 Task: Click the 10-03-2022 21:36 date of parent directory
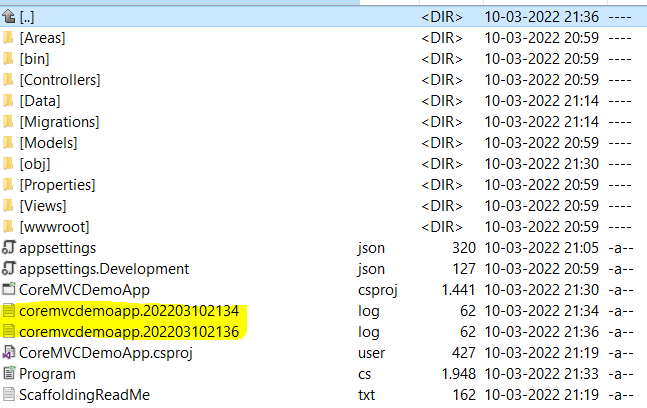541,17
